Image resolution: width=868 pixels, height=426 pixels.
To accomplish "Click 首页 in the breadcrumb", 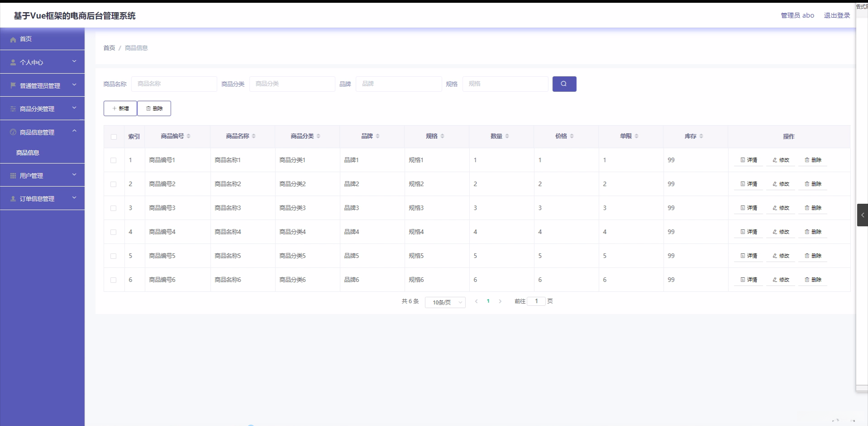I will tap(109, 48).
